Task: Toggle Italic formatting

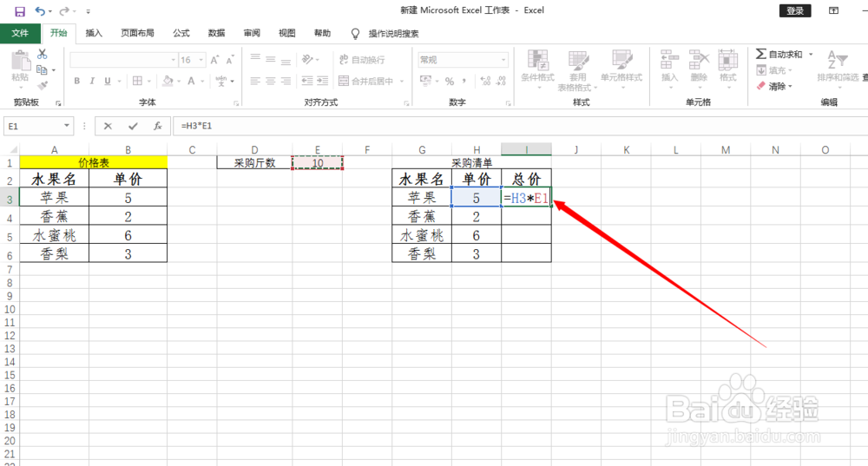Action: 92,81
